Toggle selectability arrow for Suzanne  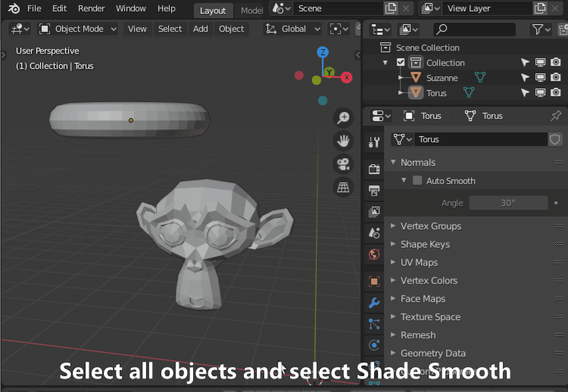coord(525,77)
